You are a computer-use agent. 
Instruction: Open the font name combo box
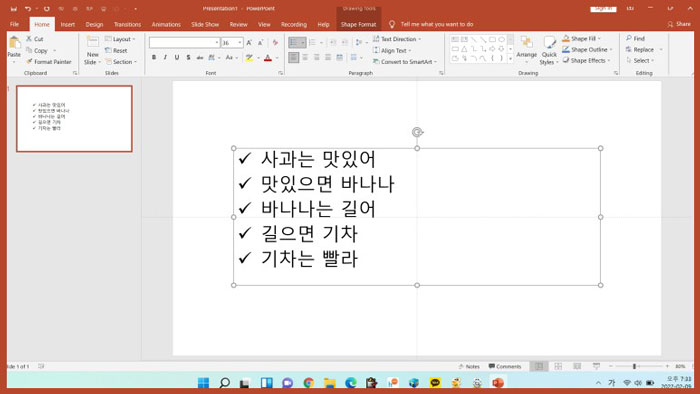point(184,43)
